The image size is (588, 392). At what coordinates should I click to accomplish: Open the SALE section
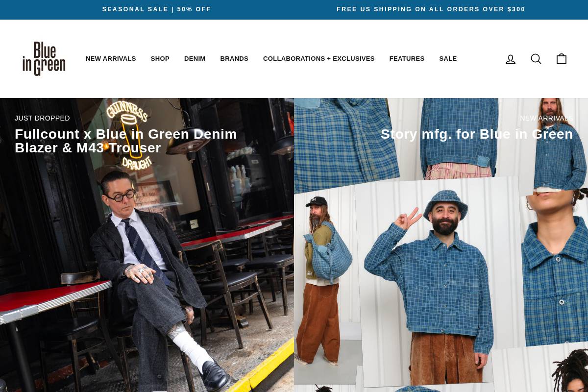(448, 58)
